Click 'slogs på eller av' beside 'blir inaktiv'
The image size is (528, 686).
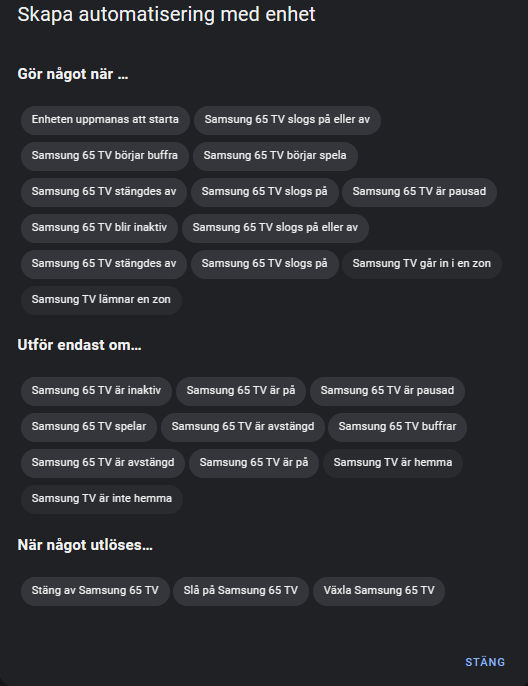coord(275,228)
